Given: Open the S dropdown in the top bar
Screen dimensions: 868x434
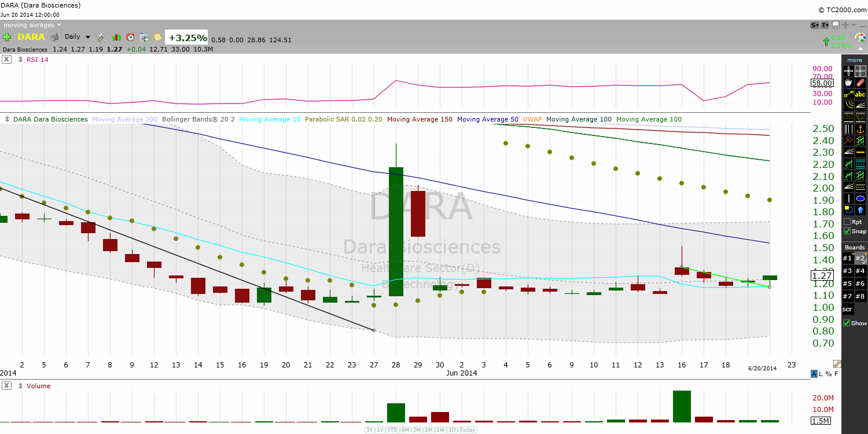Looking at the screenshot, I should (815, 25).
